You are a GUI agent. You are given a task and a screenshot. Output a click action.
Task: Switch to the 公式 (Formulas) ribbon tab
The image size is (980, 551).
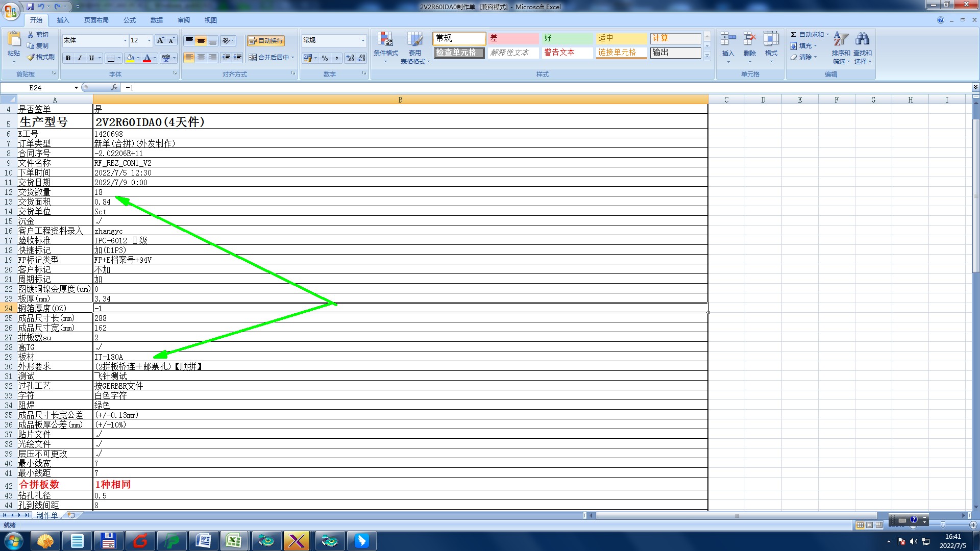pyautogui.click(x=130, y=20)
